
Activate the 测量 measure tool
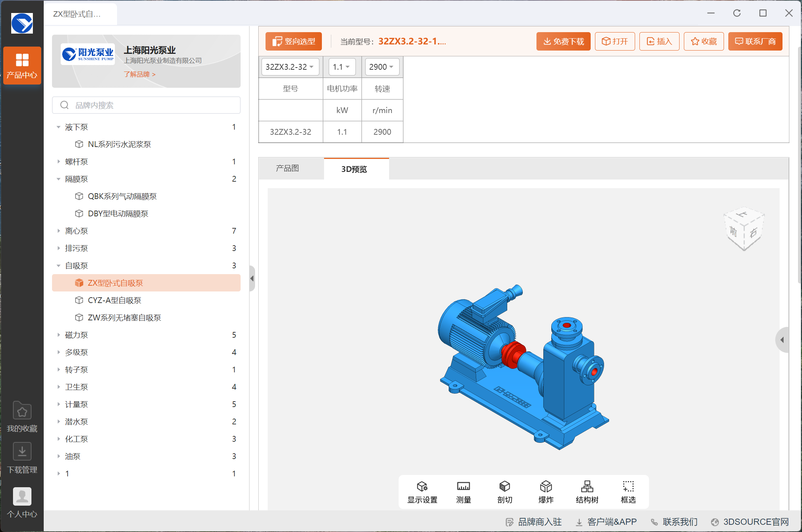click(x=463, y=492)
